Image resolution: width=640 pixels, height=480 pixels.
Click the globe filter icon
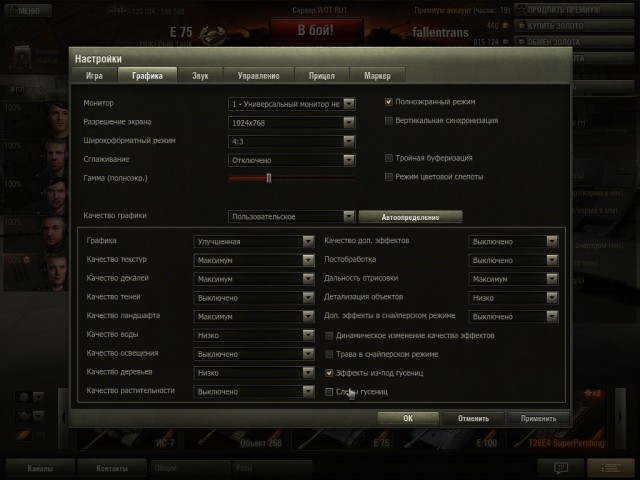24,397
